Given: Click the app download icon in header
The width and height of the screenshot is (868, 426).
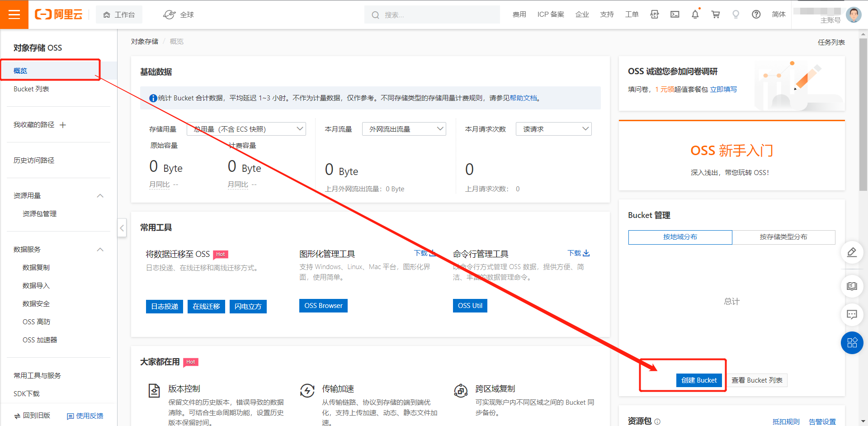Looking at the screenshot, I should 654,14.
